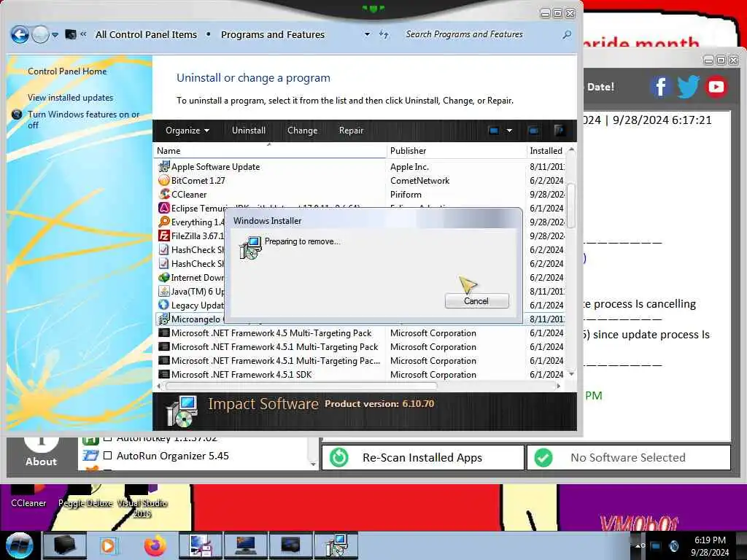Click the Programs and Features breadcrumb
747x560 pixels.
pos(273,35)
